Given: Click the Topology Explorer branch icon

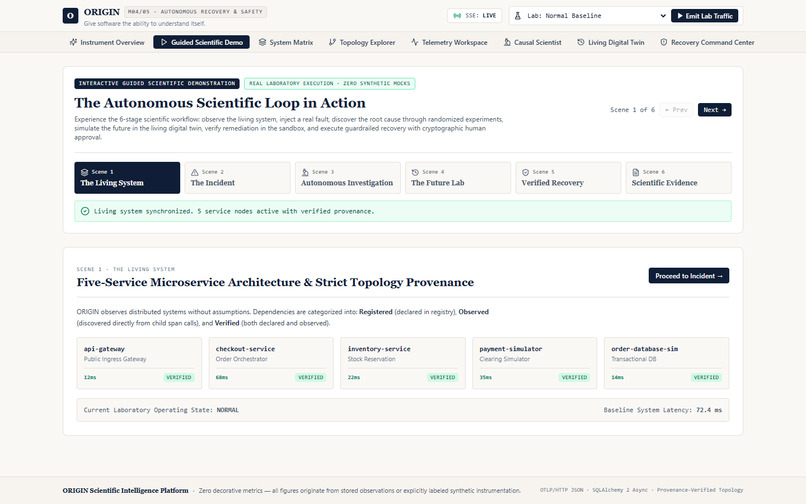Looking at the screenshot, I should [332, 42].
